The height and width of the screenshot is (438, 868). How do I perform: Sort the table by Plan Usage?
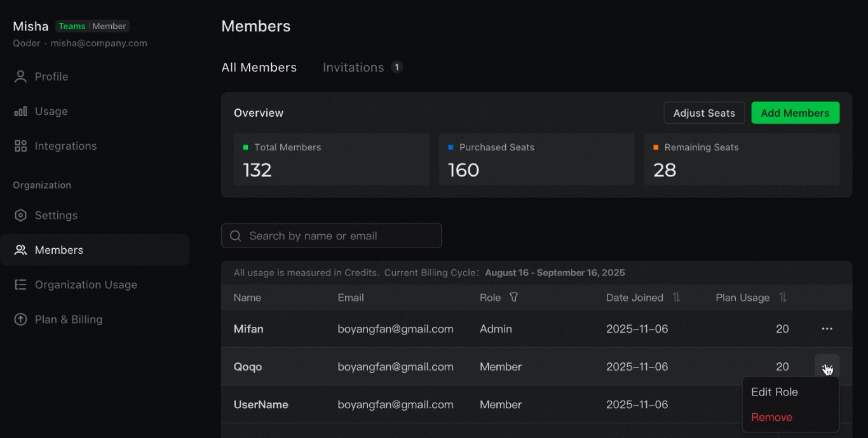[x=783, y=298]
